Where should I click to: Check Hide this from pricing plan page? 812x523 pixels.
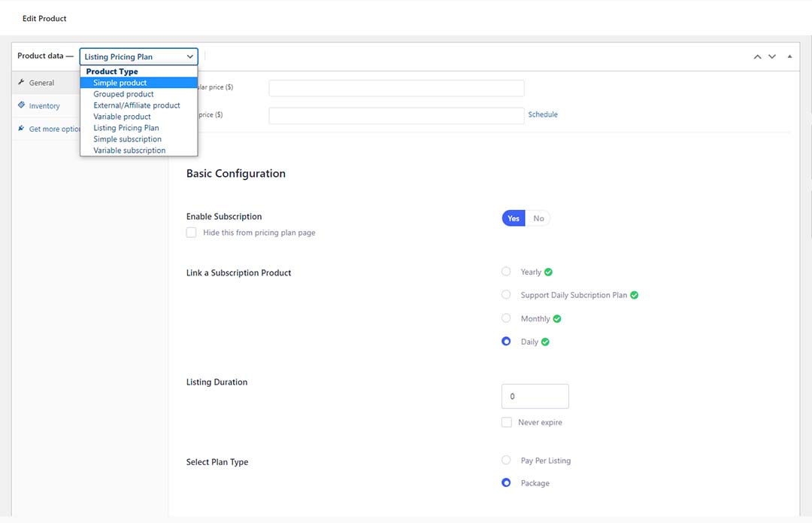coord(192,233)
